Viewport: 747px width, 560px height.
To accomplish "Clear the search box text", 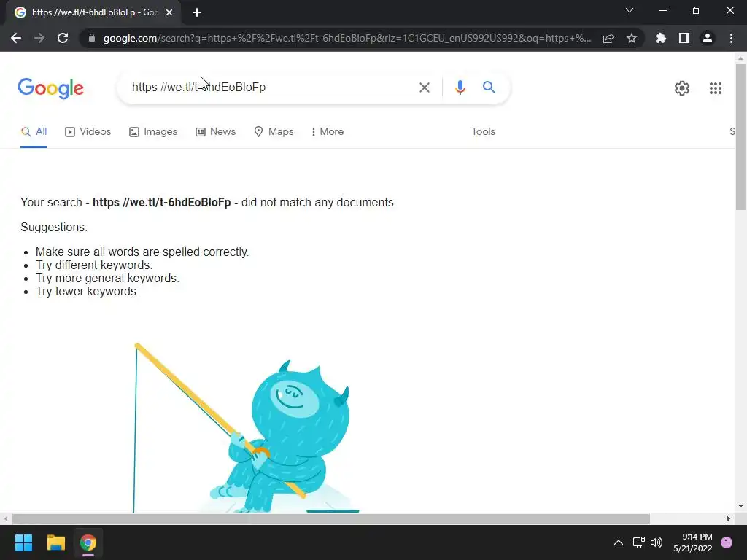I will point(424,87).
